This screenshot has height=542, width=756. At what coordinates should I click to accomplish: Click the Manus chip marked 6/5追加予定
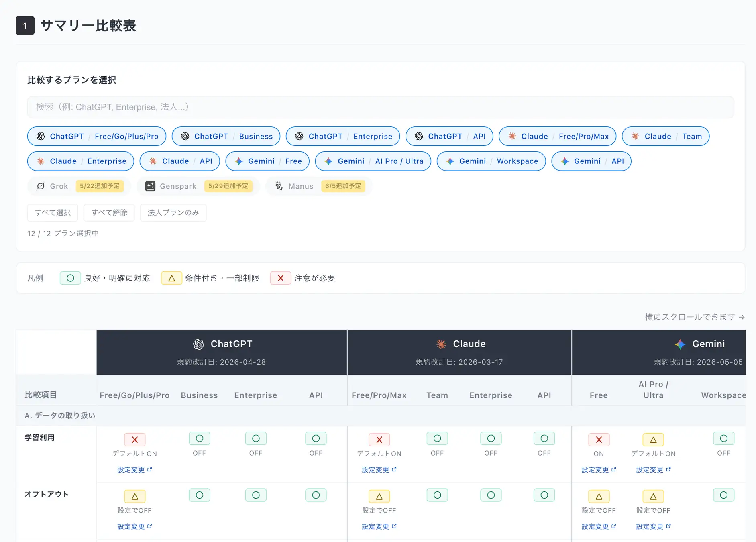pyautogui.click(x=319, y=186)
